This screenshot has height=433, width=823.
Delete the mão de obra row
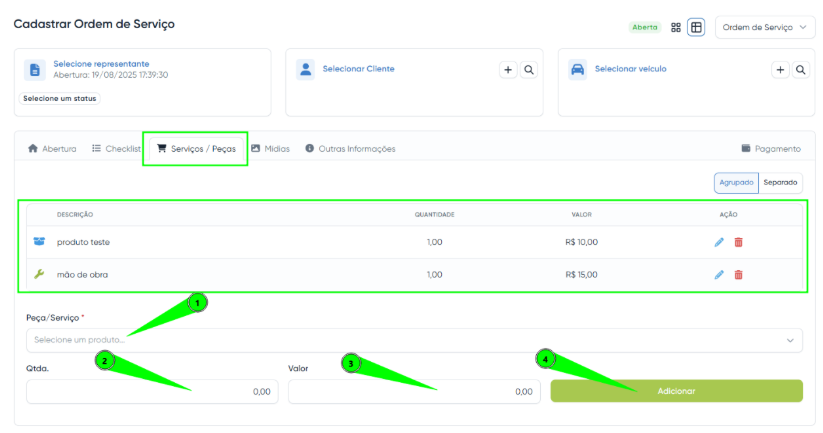pos(739,274)
